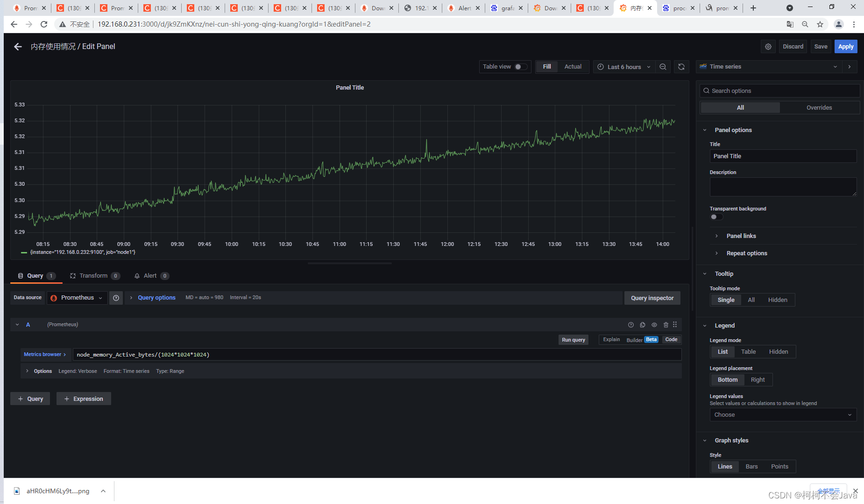Open the Last 6 hours time picker
Image resolution: width=864 pixels, height=504 pixels.
[x=624, y=67]
